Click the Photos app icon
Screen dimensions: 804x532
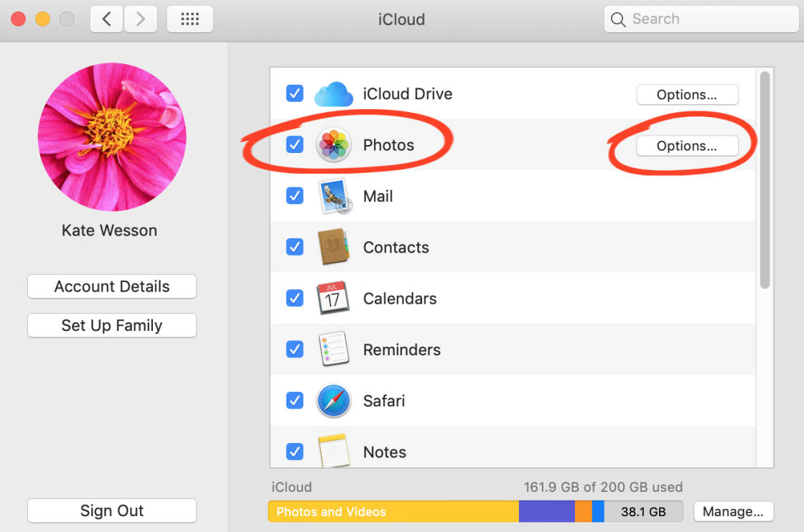tap(333, 145)
